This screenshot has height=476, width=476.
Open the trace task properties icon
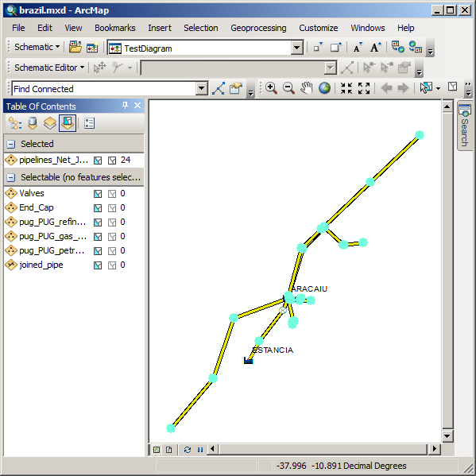pos(236,88)
